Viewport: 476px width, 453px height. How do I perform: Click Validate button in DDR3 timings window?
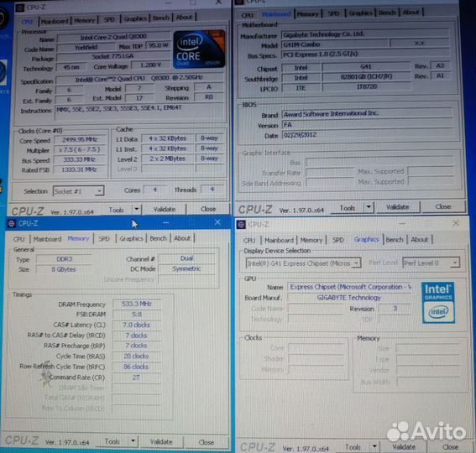[x=161, y=442]
